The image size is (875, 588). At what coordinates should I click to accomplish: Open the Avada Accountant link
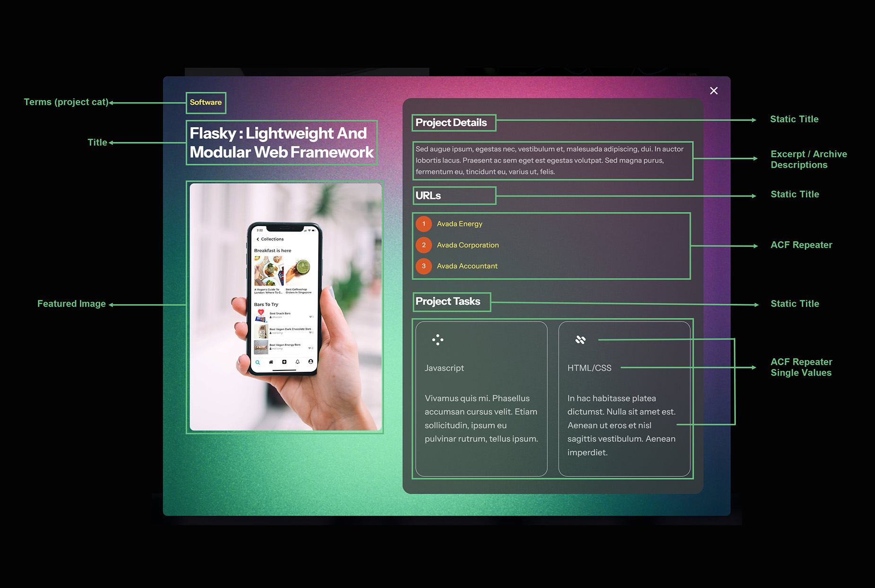coord(467,266)
